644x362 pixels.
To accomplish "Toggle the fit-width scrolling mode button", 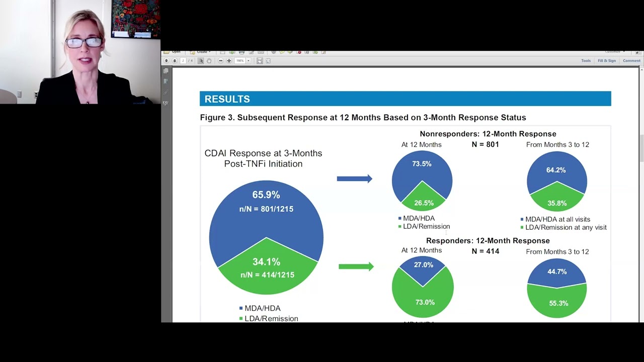I will point(260,61).
